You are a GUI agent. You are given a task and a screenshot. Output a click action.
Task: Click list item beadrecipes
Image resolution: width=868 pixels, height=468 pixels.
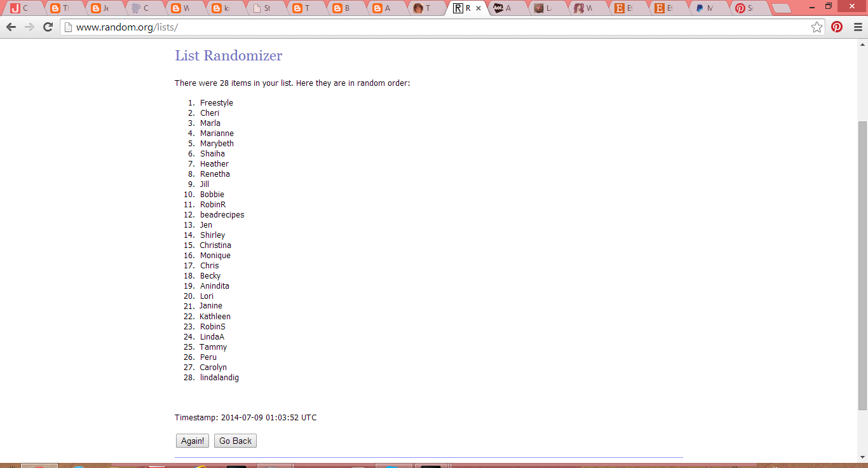[x=222, y=215]
